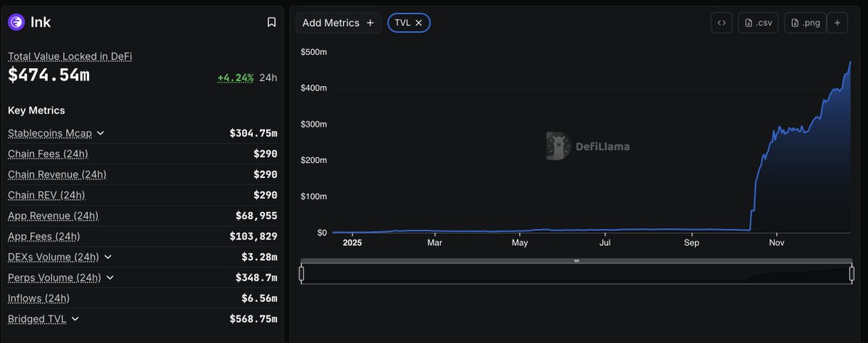Image resolution: width=868 pixels, height=343 pixels.
Task: Bookmark the Ink chain page
Action: pos(271,22)
